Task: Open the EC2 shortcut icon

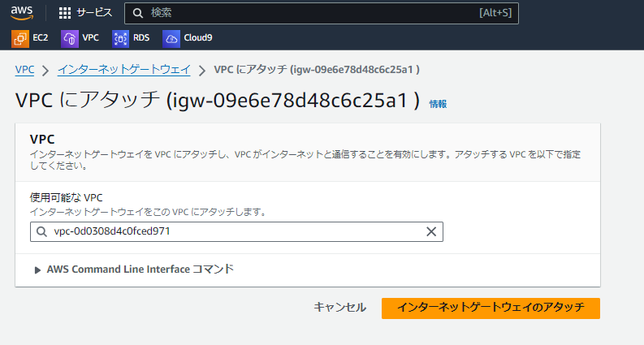Action: click(20, 39)
